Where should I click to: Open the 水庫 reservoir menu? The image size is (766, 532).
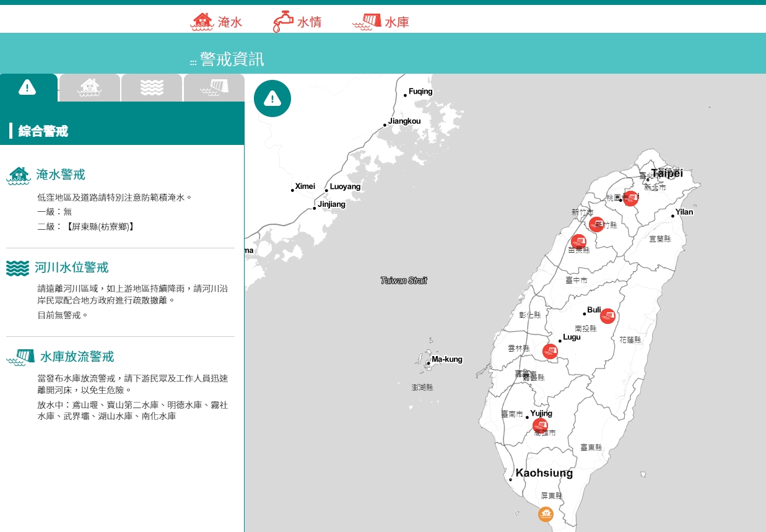[x=381, y=22]
